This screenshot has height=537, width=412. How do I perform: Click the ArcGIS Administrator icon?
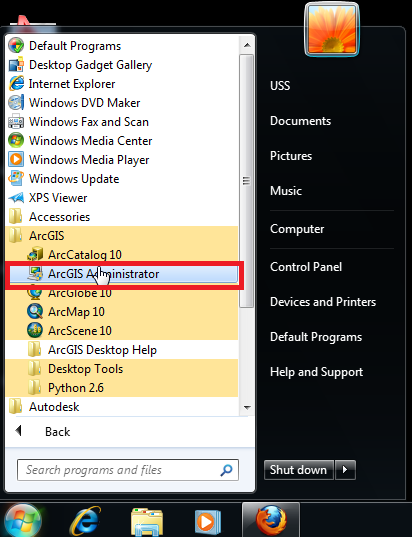35,274
